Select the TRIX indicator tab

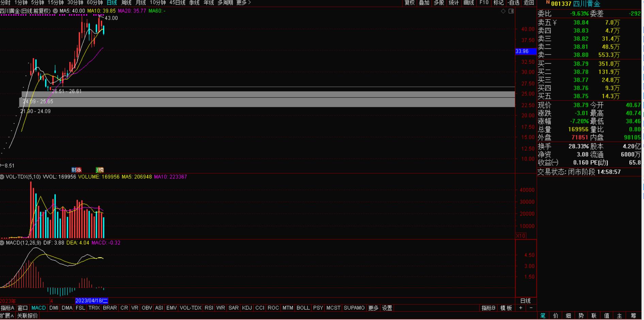[94, 308]
